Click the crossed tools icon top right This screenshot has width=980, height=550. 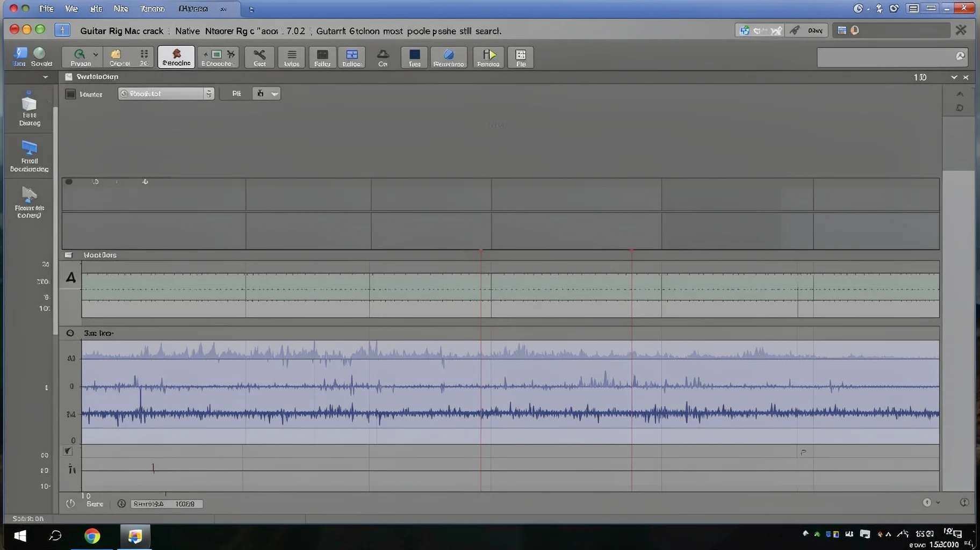pos(961,30)
